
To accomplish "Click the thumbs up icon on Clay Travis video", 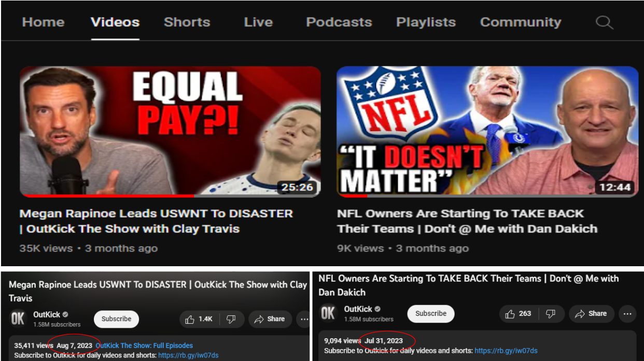I will click(190, 319).
